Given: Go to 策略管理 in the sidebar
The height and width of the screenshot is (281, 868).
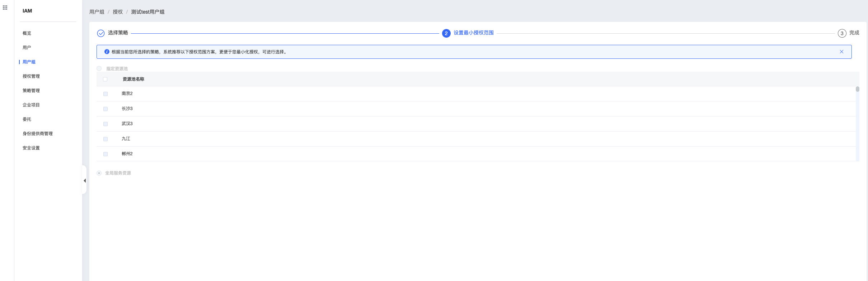Looking at the screenshot, I should point(31,91).
